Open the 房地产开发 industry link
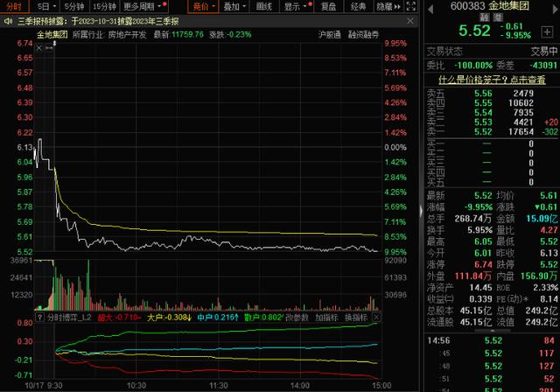Viewport: 560px width, 392px height. click(x=127, y=35)
